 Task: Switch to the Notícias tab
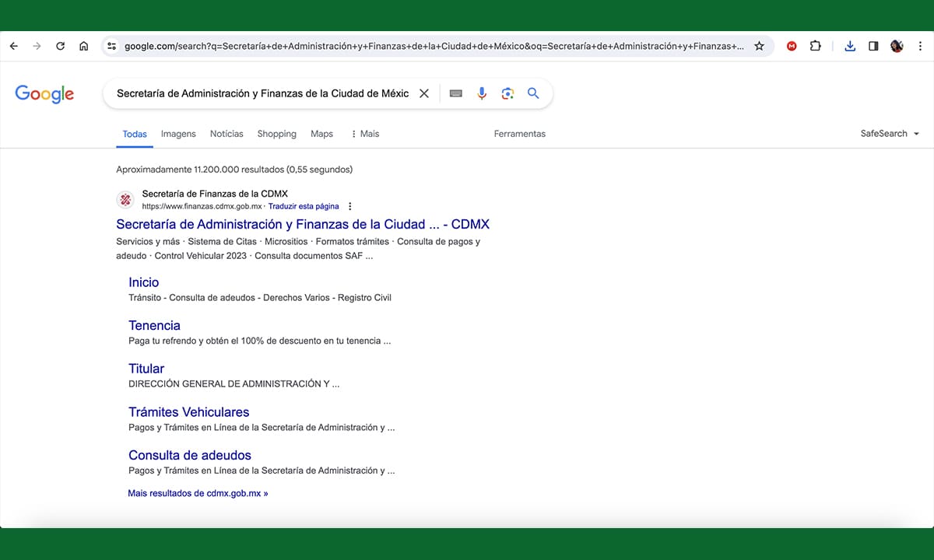click(226, 134)
